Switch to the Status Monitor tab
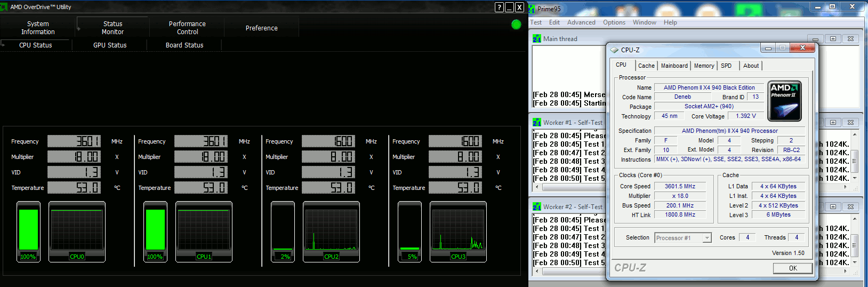 pyautogui.click(x=112, y=28)
